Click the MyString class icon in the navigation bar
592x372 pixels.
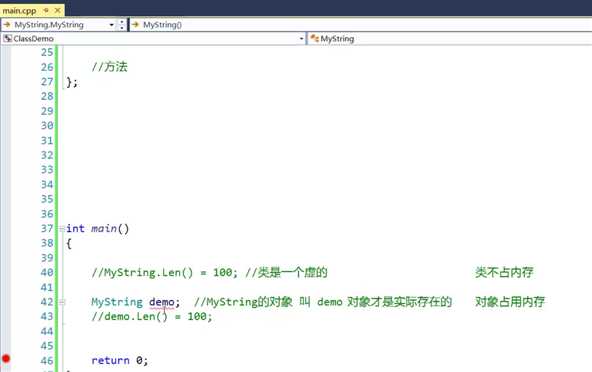314,39
